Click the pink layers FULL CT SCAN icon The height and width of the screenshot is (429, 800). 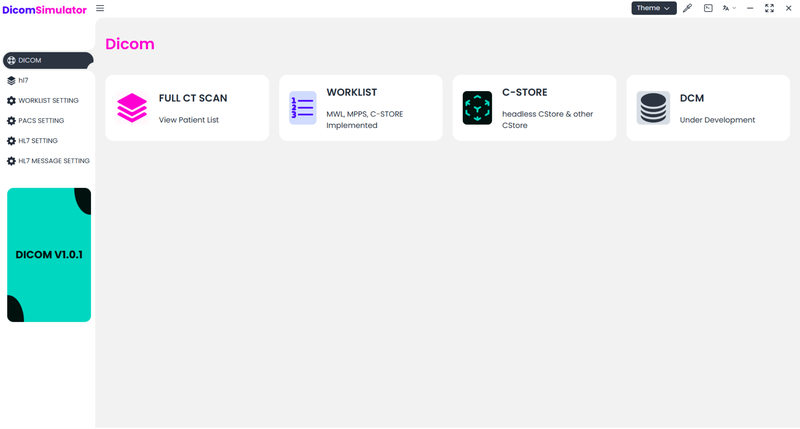click(x=132, y=108)
